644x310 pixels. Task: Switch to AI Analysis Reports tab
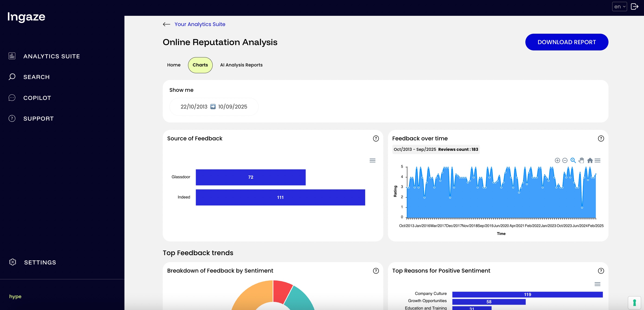pyautogui.click(x=241, y=65)
